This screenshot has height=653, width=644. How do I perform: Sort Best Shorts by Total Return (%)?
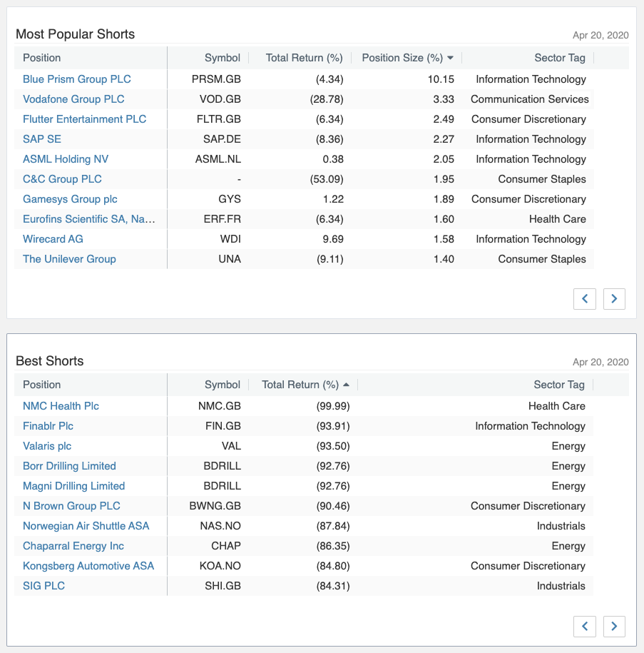[305, 385]
